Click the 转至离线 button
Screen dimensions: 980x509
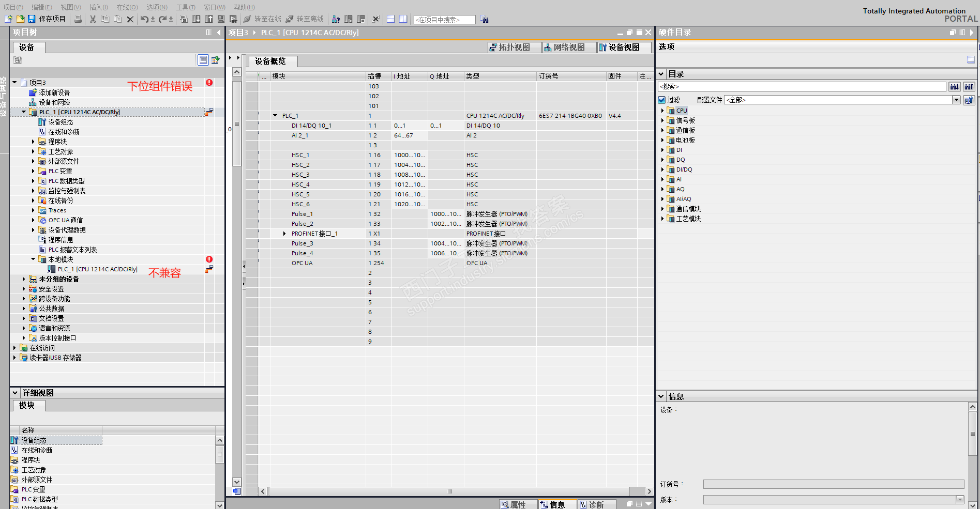305,19
